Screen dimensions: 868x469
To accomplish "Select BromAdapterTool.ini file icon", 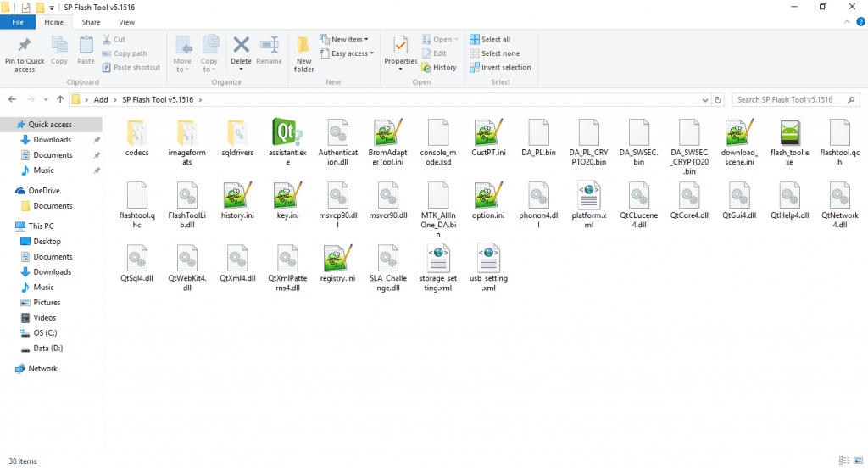I will click(388, 133).
